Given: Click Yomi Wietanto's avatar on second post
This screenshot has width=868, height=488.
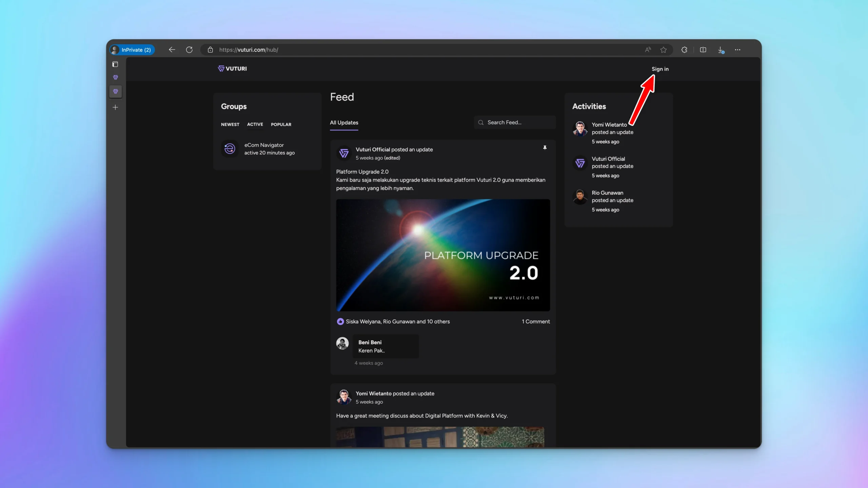Looking at the screenshot, I should tap(344, 397).
